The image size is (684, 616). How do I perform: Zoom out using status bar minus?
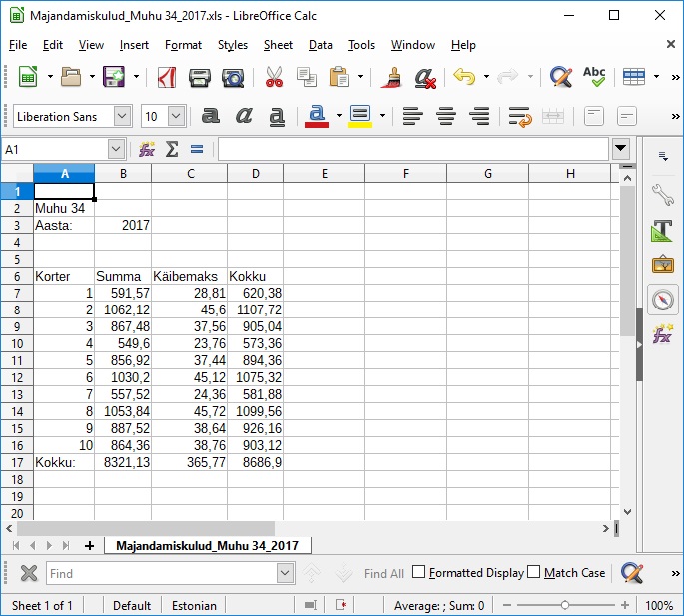coord(507,605)
